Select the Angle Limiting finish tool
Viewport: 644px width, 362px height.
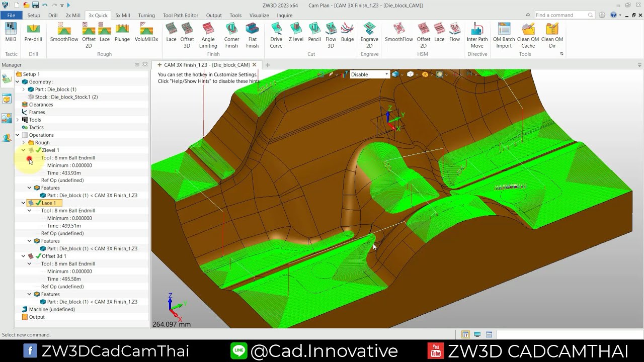pyautogui.click(x=208, y=35)
